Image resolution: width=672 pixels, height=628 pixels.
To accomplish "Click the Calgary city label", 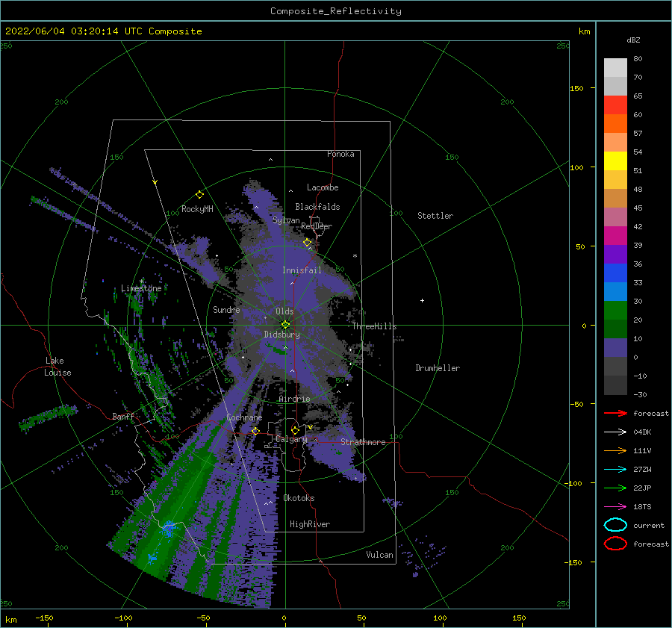I will pos(291,439).
